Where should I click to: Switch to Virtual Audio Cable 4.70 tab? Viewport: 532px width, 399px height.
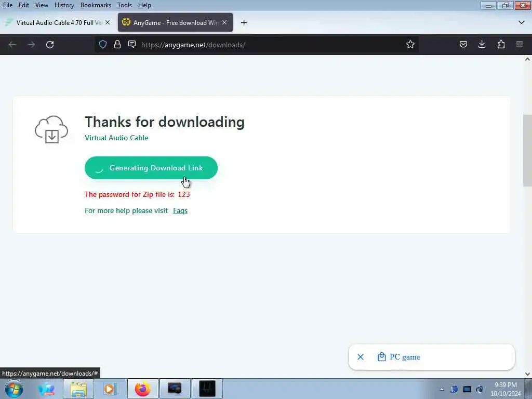[58, 22]
